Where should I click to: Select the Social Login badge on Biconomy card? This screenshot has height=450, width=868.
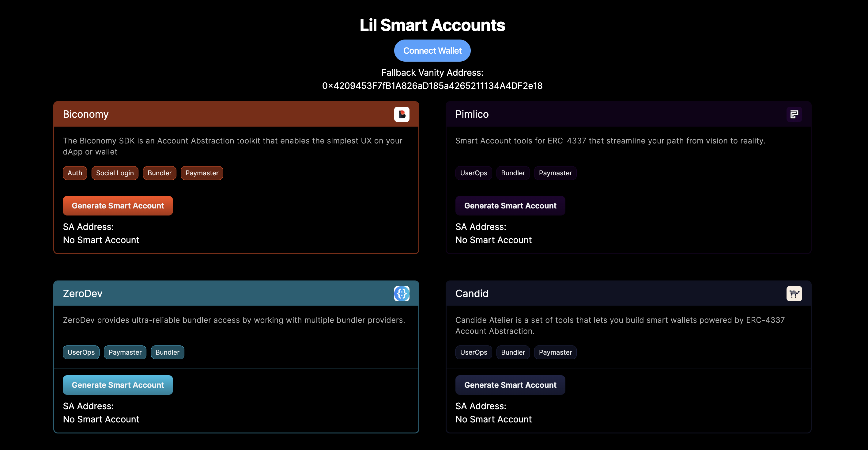coord(115,173)
